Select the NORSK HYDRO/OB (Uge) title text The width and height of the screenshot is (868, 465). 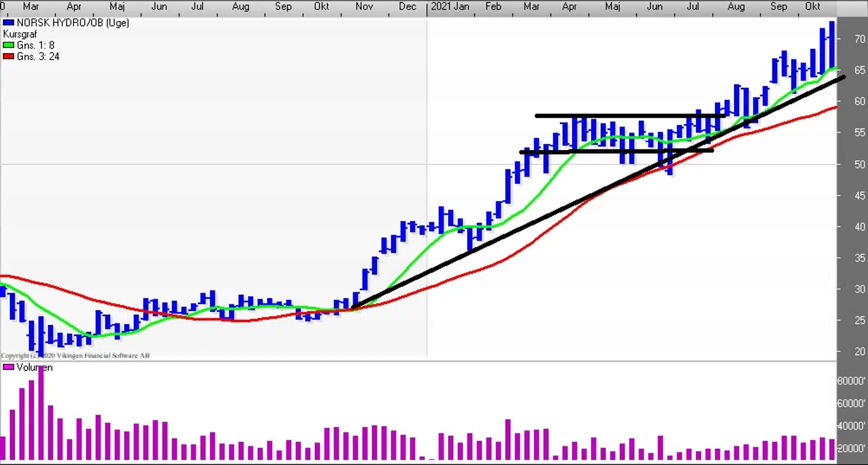click(x=73, y=23)
